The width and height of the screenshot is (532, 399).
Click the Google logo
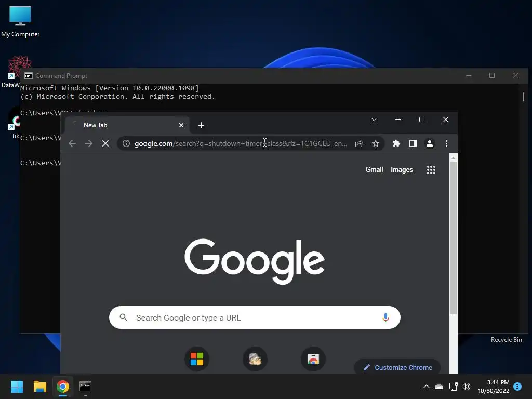tap(255, 261)
